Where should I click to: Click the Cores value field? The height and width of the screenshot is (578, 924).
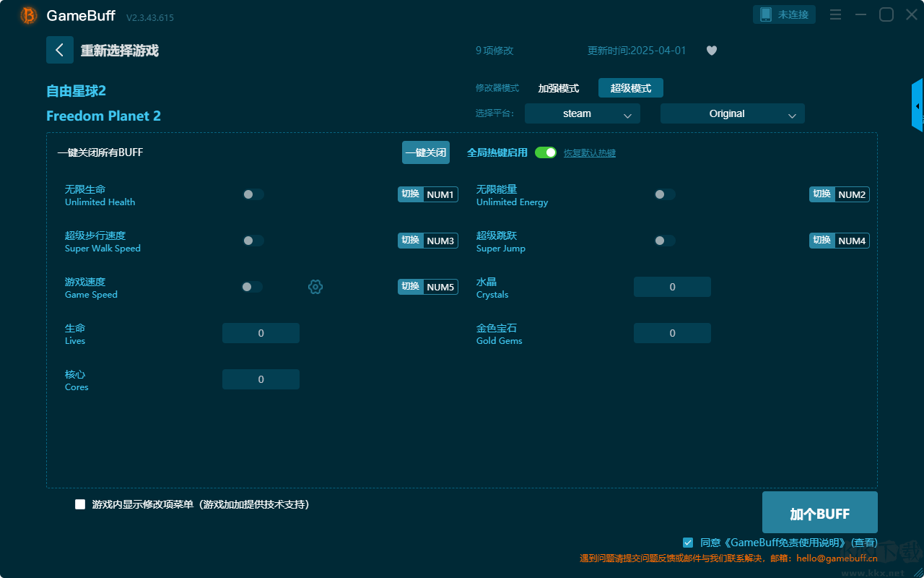(x=261, y=379)
